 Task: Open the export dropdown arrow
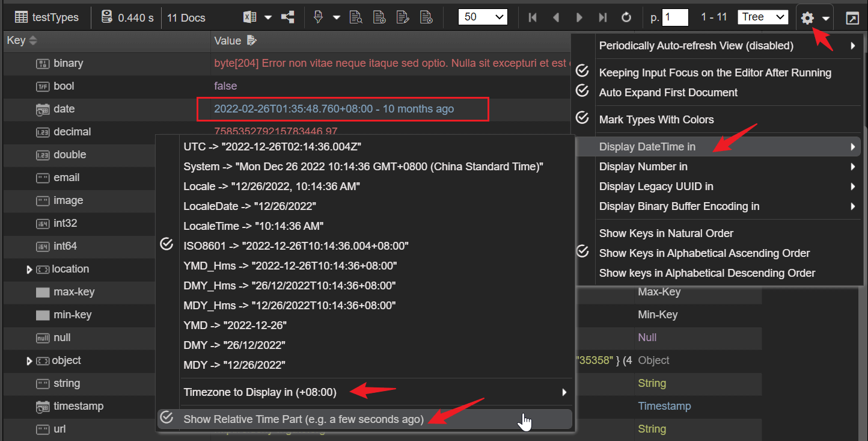[x=268, y=17]
